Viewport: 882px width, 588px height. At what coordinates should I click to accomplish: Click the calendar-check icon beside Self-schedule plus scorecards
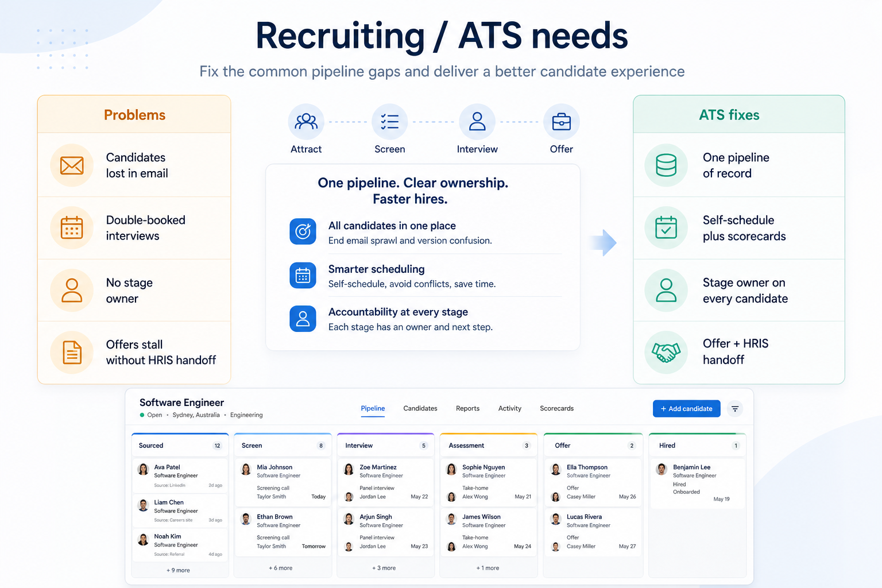click(666, 228)
